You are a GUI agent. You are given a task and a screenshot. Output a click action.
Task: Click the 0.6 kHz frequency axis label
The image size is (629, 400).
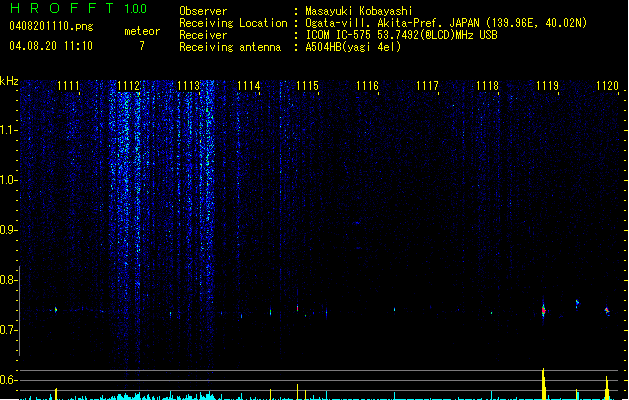[x=8, y=380]
